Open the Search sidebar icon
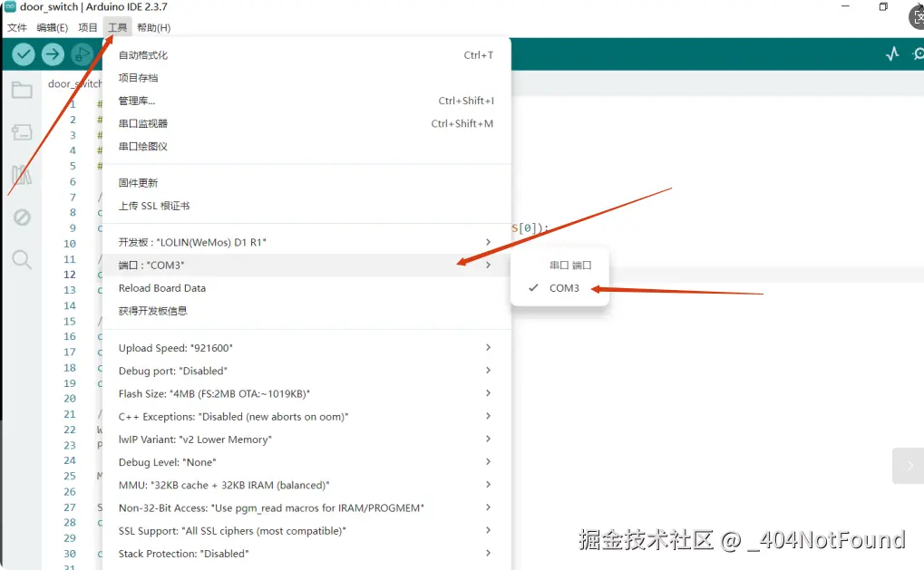Image resolution: width=924 pixels, height=570 pixels. 22,259
